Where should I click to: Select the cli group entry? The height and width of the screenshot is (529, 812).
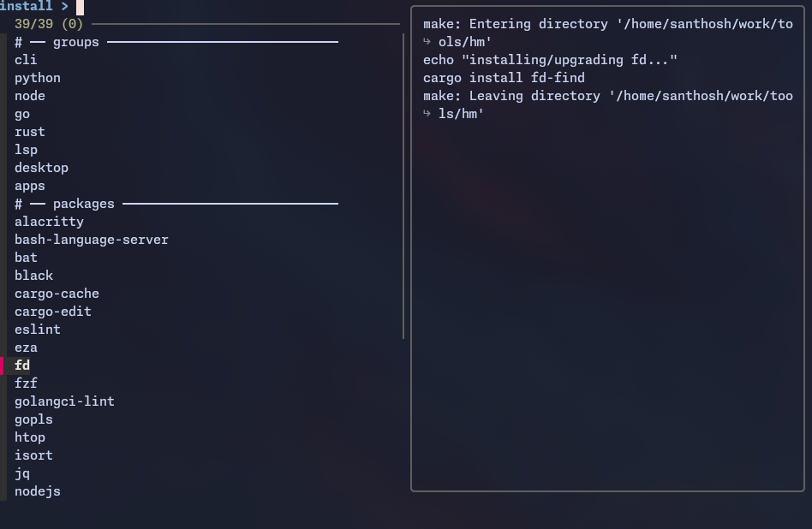26,60
